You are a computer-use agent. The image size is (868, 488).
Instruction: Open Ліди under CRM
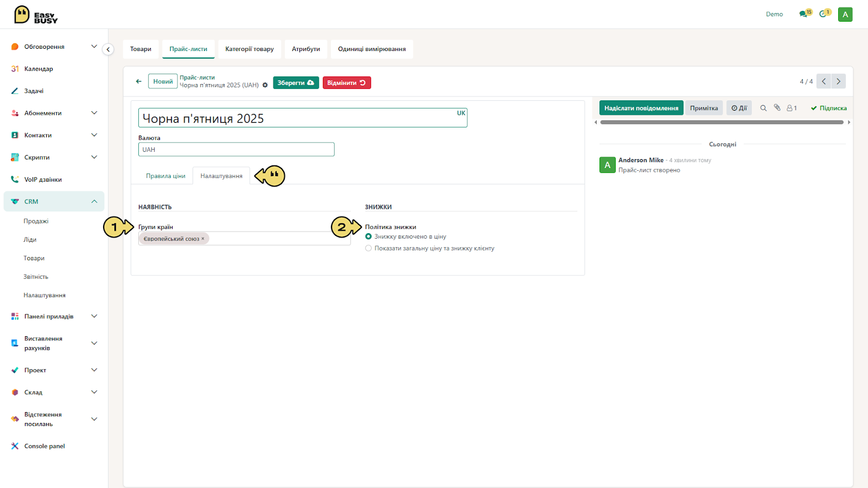30,240
